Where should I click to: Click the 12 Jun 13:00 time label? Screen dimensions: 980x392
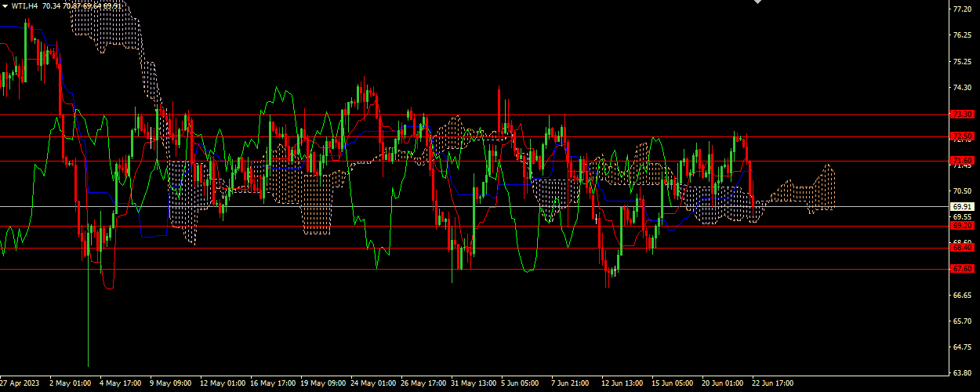[623, 383]
